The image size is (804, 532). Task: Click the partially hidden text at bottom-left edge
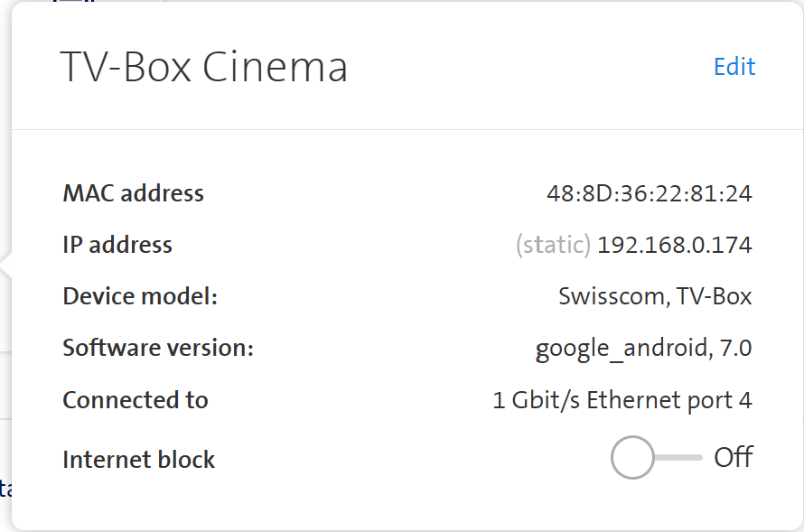pyautogui.click(x=5, y=489)
